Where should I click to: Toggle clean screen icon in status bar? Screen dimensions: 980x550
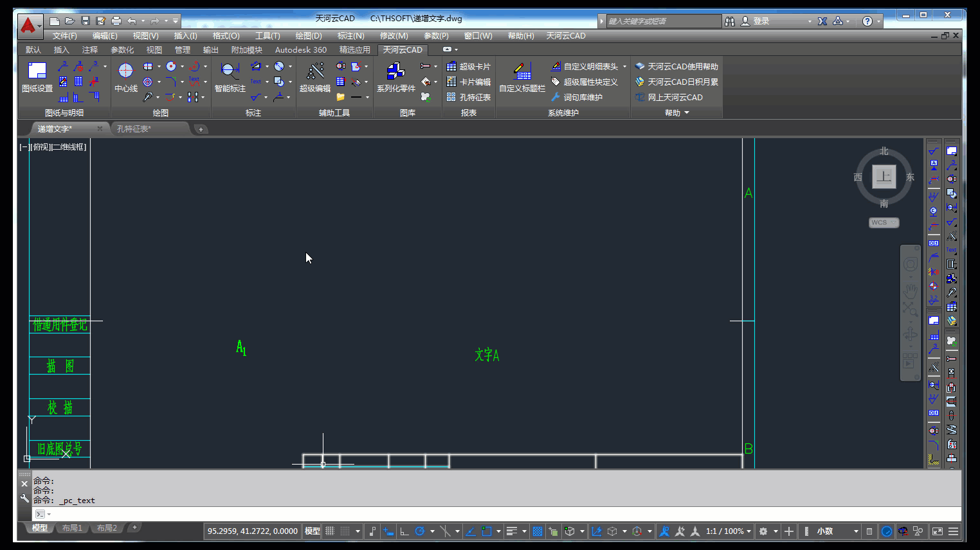tap(938, 531)
